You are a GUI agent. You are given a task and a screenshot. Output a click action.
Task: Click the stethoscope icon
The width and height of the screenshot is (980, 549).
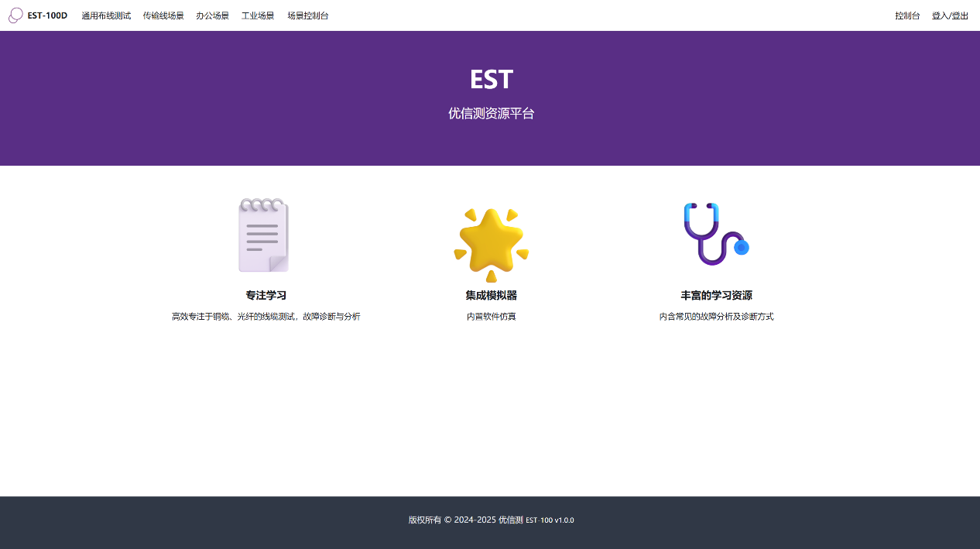(x=716, y=235)
